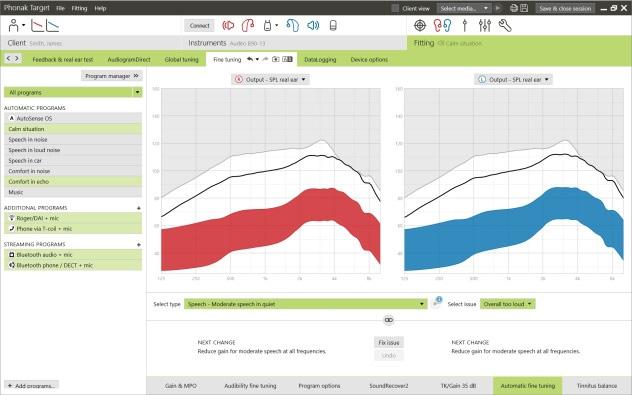
Task: Open the feedback test target icon
Action: pyautogui.click(x=420, y=25)
